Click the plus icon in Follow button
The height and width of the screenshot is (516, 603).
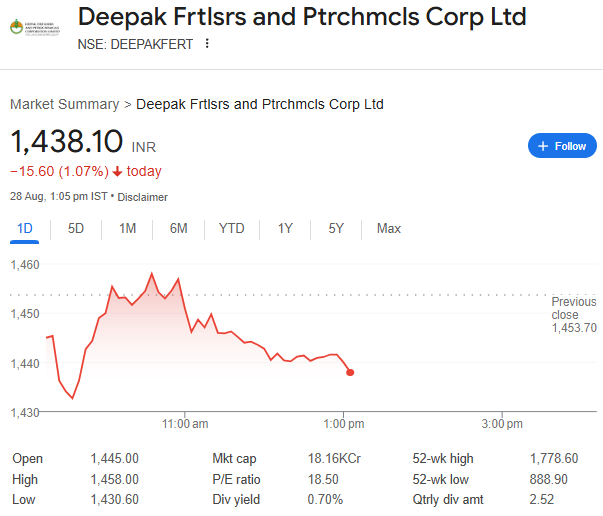pyautogui.click(x=543, y=146)
